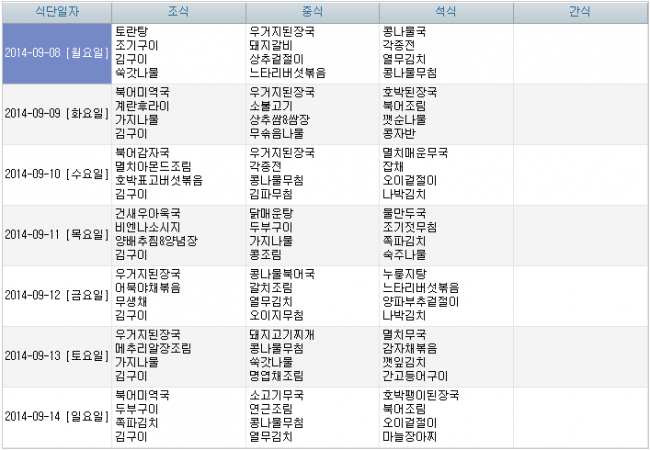Click the 2014-09-11 [목요일] date cell

(x=56, y=234)
